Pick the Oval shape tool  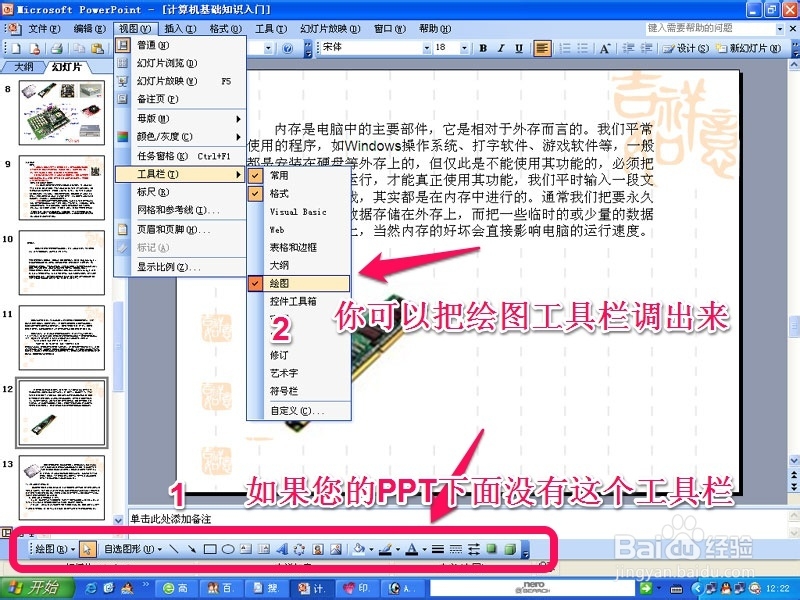(x=228, y=549)
